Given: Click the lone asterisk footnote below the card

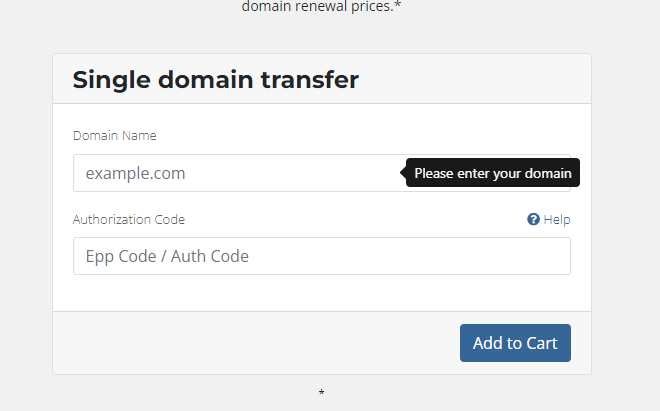Looking at the screenshot, I should pos(322,393).
